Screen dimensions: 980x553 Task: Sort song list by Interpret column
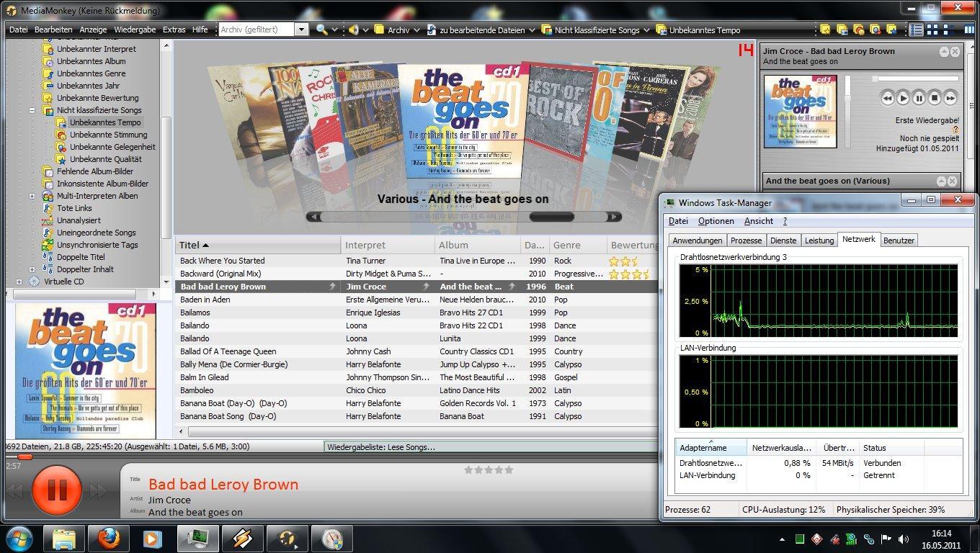coord(388,245)
